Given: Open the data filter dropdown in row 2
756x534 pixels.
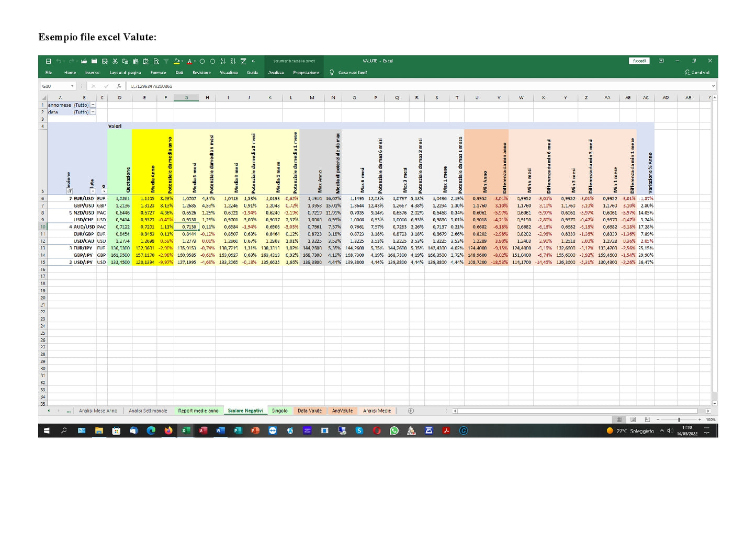Looking at the screenshot, I should tap(93, 112).
